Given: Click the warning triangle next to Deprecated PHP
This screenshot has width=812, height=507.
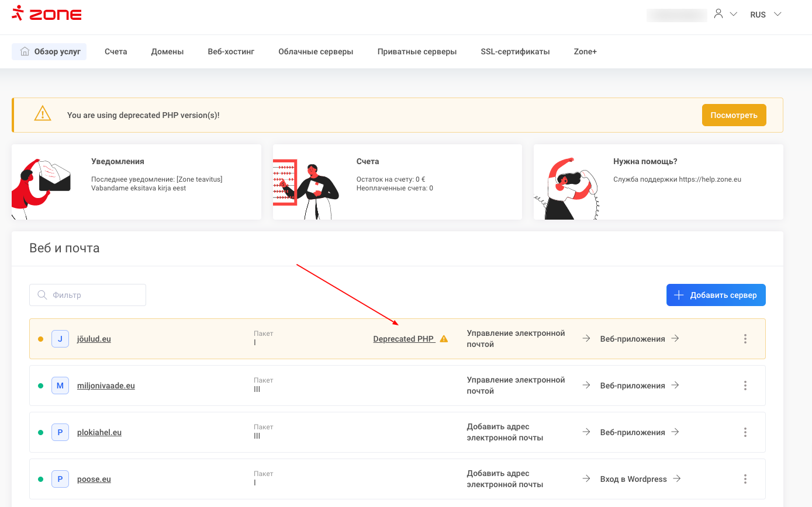Looking at the screenshot, I should tap(444, 339).
